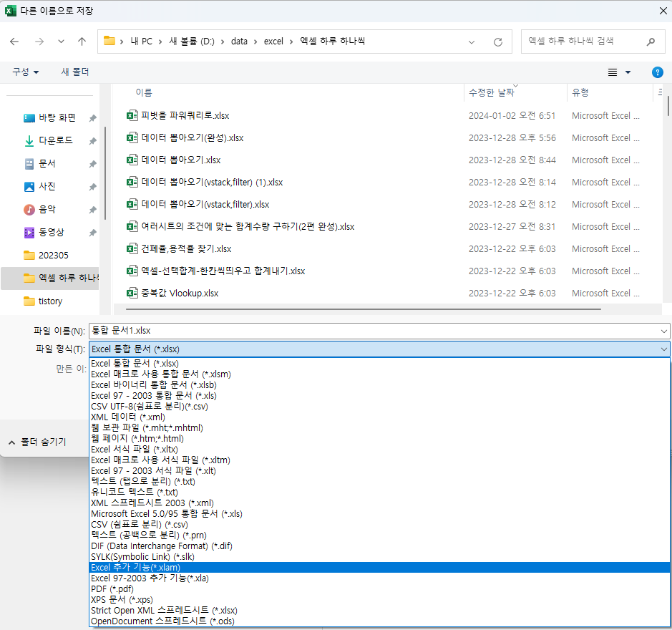672x630 pixels.
Task: Sort by the 이름 column header
Action: 144,92
